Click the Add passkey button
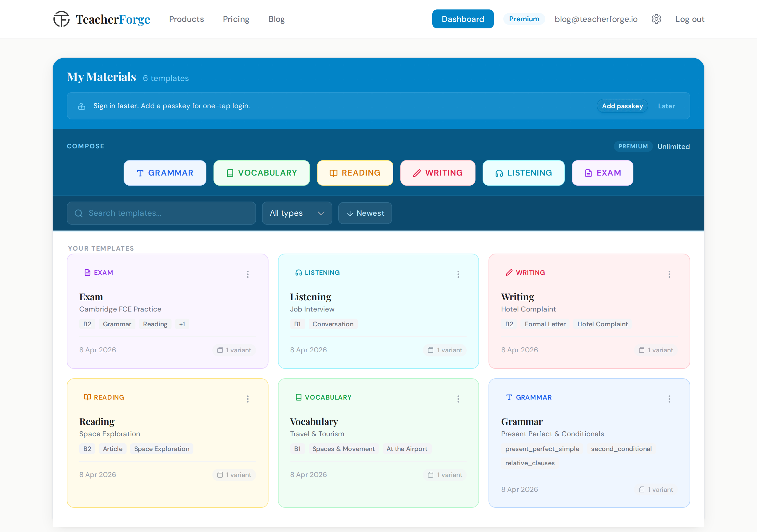The height and width of the screenshot is (532, 757). pos(622,106)
